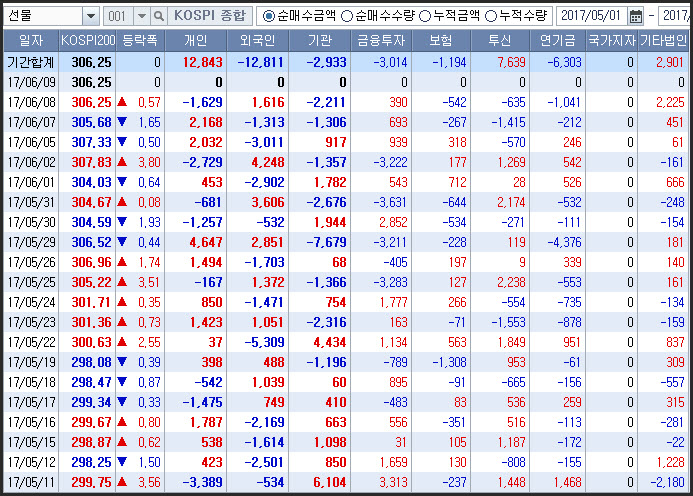This screenshot has width=693, height=496.
Task: Click 기타법인 value 2,225 on 17/06/08
Action: click(x=670, y=102)
